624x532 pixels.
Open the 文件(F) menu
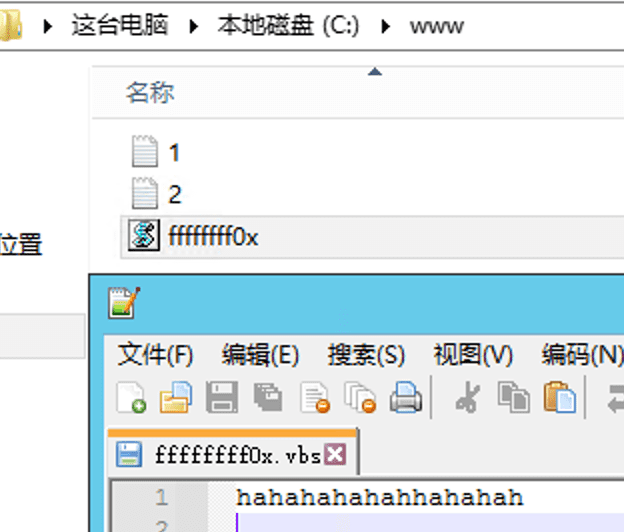(x=155, y=354)
